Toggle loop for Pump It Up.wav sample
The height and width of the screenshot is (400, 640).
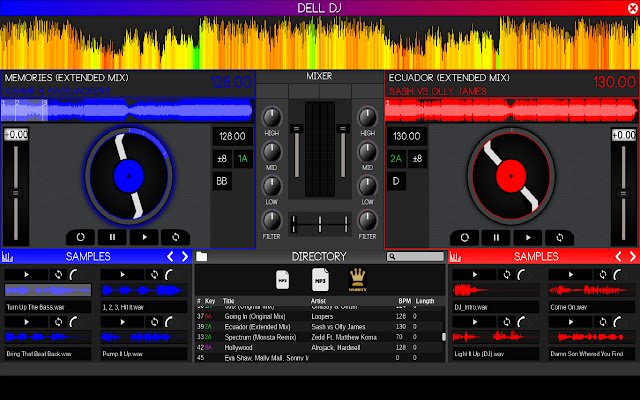(x=154, y=322)
